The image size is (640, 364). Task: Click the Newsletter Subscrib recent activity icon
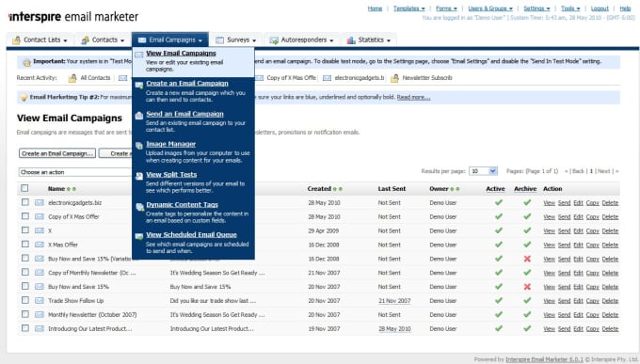coord(394,78)
